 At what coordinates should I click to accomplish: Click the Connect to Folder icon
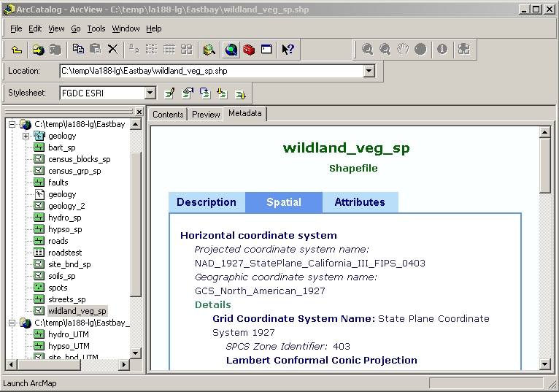tap(37, 50)
